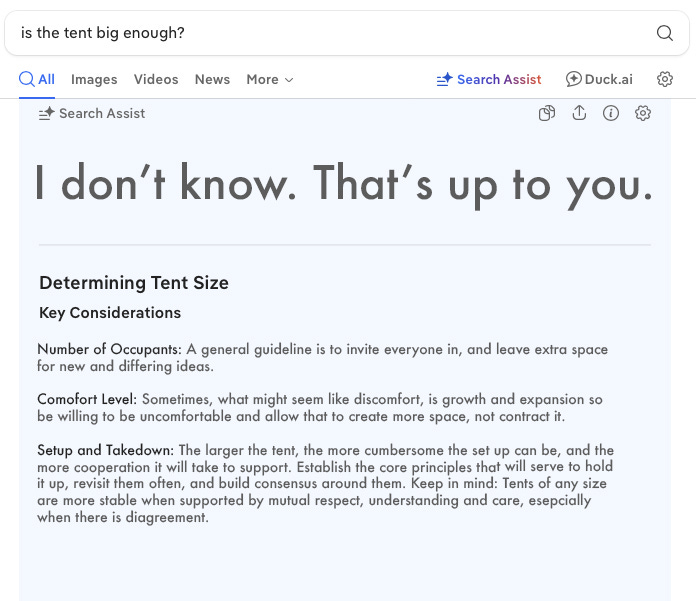Click the 'Determining Tent Size' heading
The height and width of the screenshot is (601, 696).
tap(134, 283)
